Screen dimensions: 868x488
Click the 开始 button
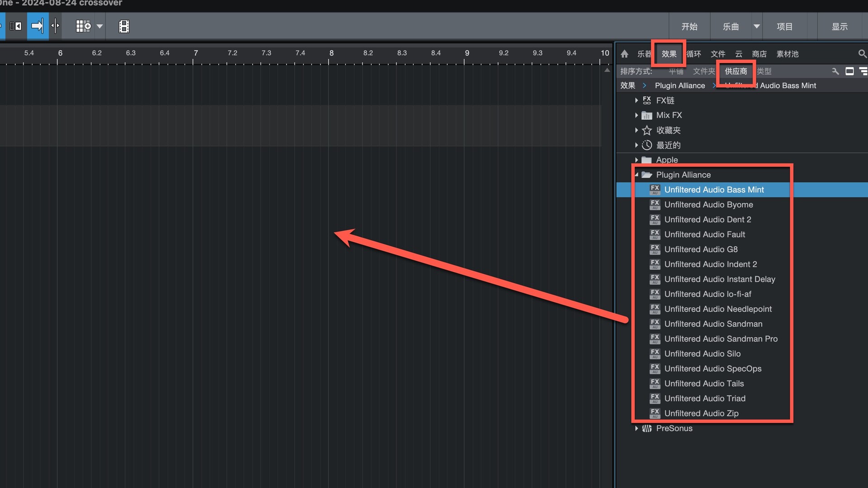[x=689, y=27]
